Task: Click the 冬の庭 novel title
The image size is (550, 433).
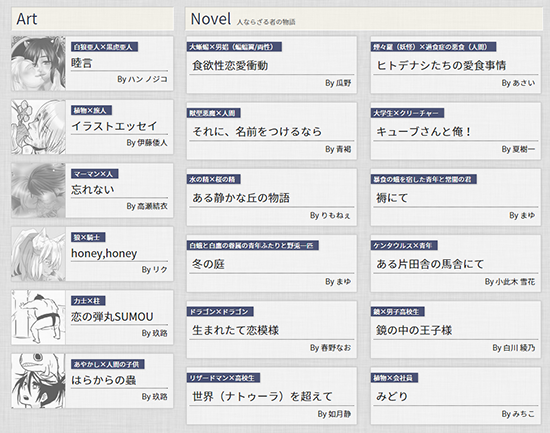Action: click(x=208, y=264)
